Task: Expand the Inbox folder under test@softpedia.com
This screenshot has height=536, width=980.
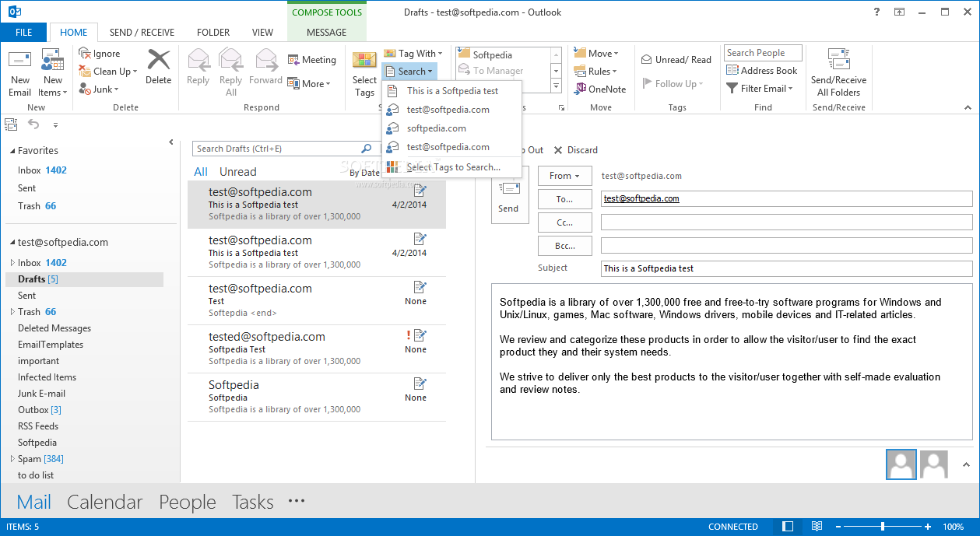Action: point(12,263)
